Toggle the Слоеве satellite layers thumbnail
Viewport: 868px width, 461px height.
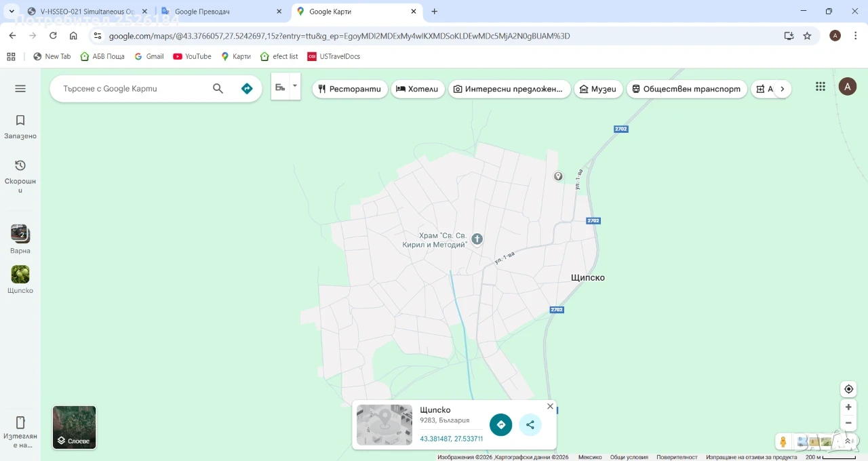pos(75,427)
